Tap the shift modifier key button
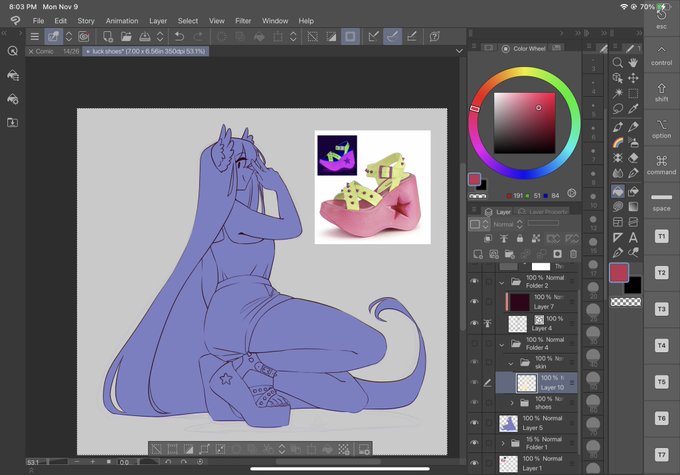The image size is (680, 475). (661, 92)
